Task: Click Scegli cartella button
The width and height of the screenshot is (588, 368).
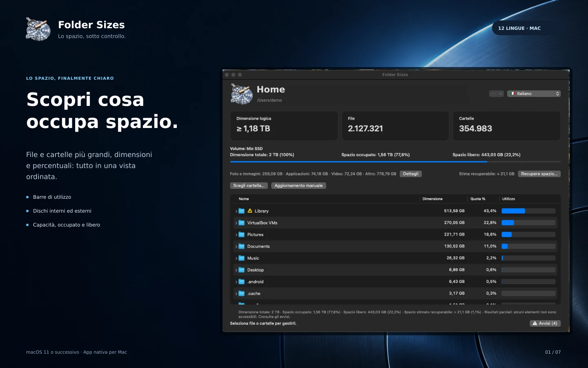Action: click(249, 186)
